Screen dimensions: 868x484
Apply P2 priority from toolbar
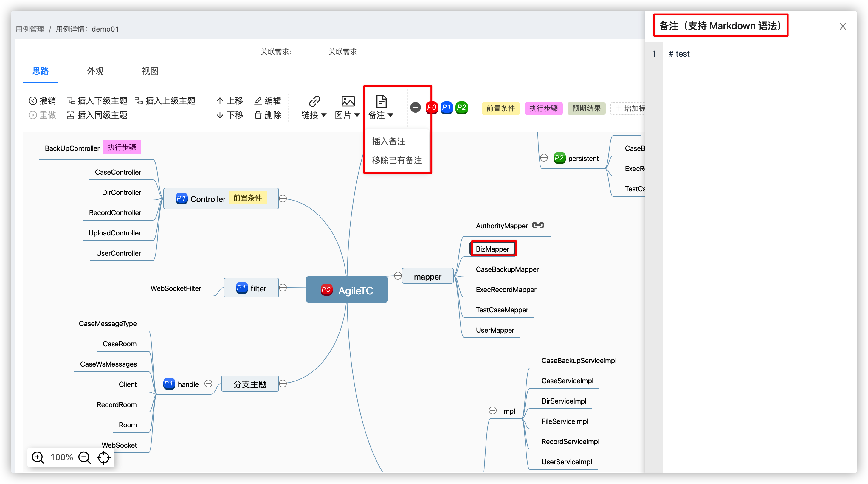click(462, 108)
